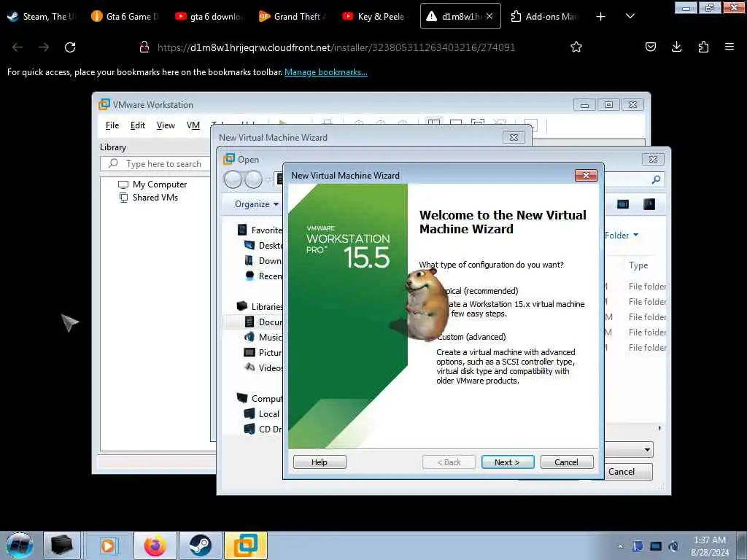Open the VMware File menu
The width and height of the screenshot is (747, 560).
[x=112, y=125]
